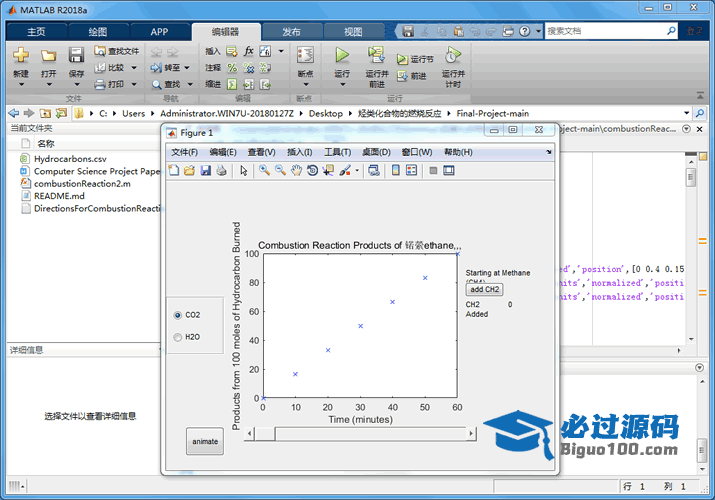
Task: Select Hydrocarbons.csv in file browser
Action: coord(70,159)
